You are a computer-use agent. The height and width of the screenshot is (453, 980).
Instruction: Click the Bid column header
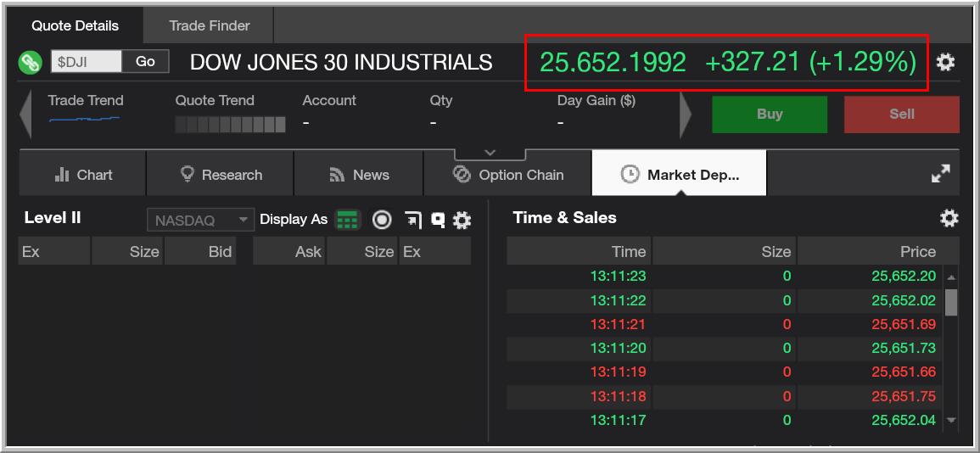200,252
